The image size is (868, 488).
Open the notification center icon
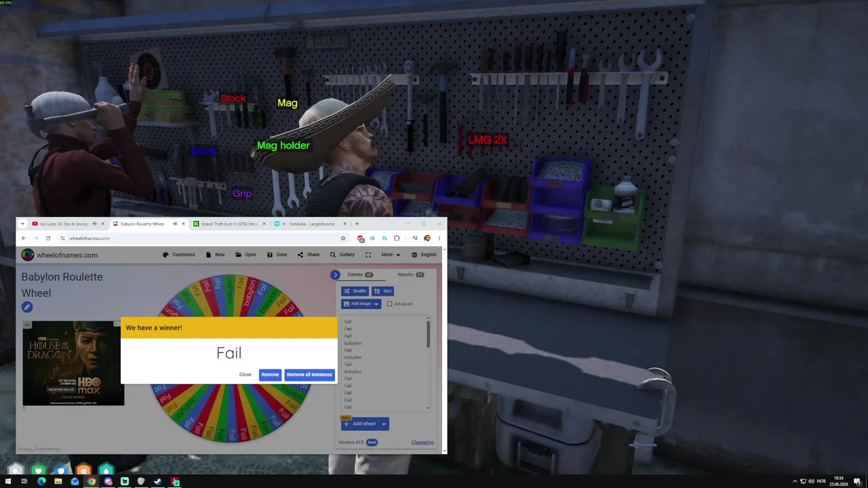pos(856,481)
